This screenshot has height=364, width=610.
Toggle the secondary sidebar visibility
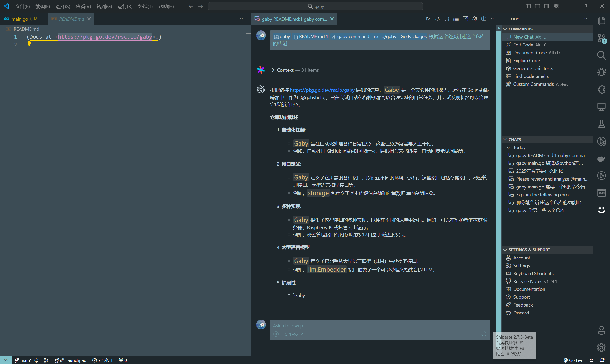[546, 6]
